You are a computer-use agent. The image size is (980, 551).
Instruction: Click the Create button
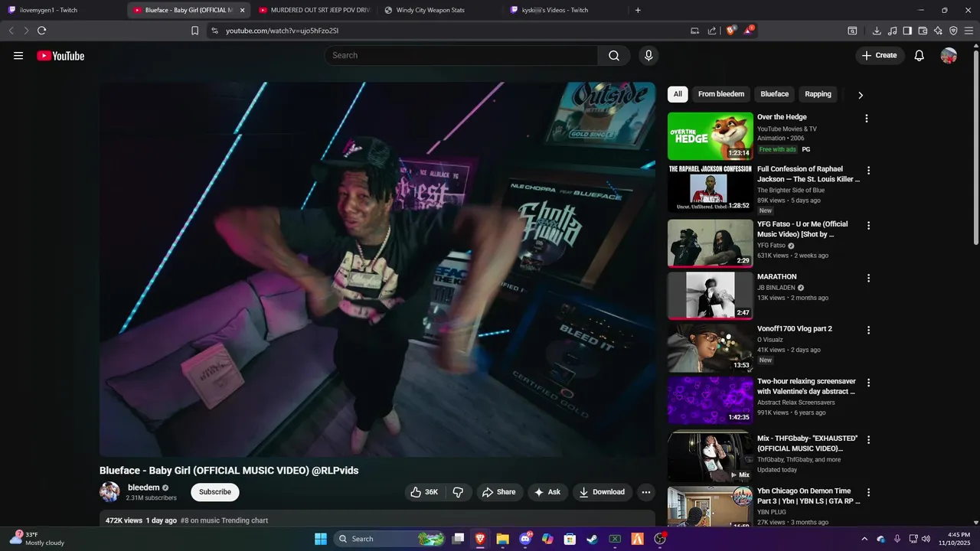pos(880,55)
